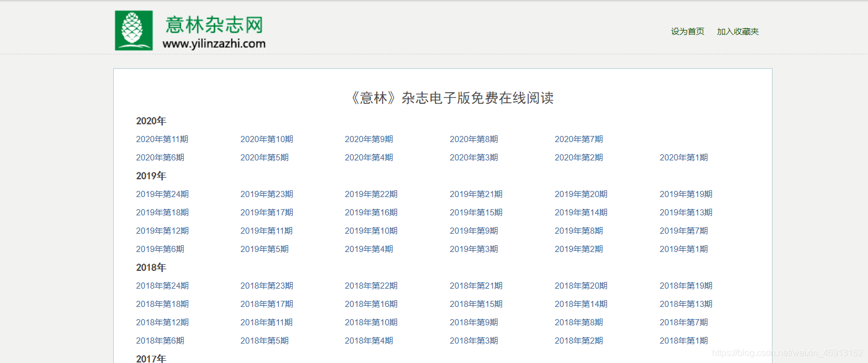Open issue 2018年第17期
868x363 pixels.
267,304
